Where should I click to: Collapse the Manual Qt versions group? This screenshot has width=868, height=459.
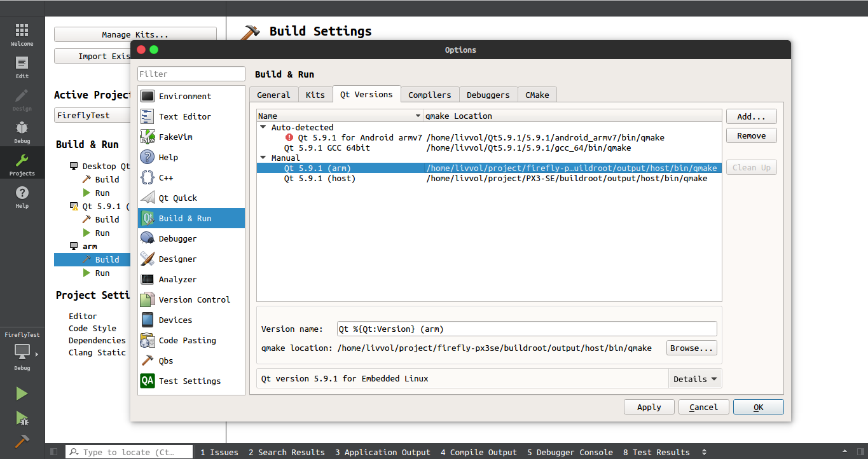263,158
